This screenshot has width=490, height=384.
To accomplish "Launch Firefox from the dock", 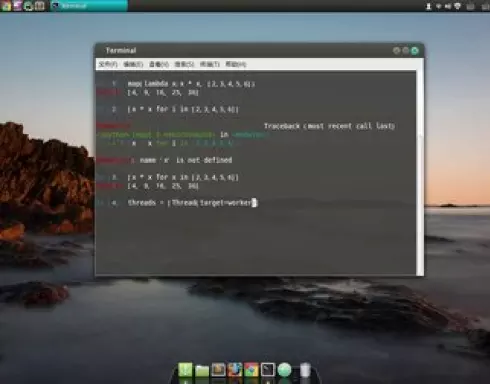I will pyautogui.click(x=235, y=370).
